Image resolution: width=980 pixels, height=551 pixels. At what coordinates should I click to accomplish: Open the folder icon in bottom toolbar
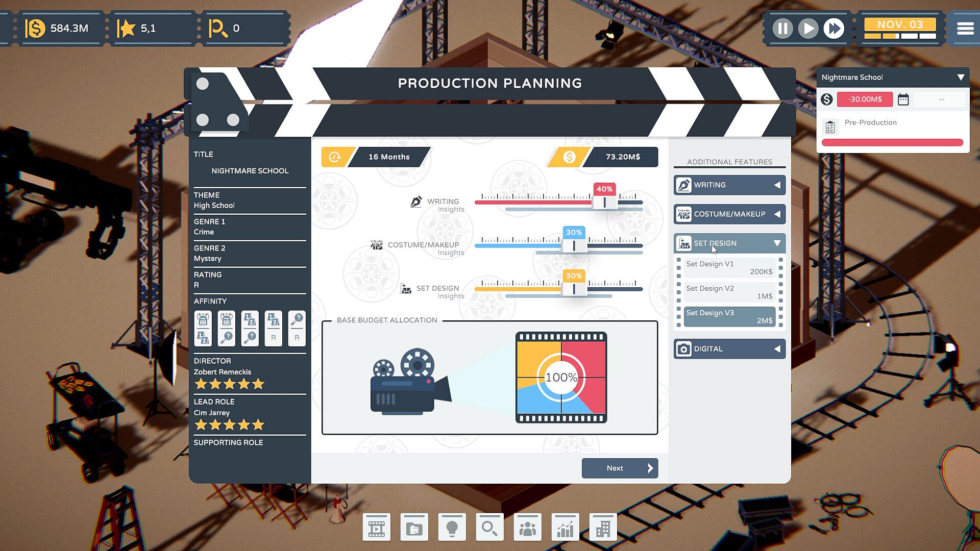coord(414,528)
